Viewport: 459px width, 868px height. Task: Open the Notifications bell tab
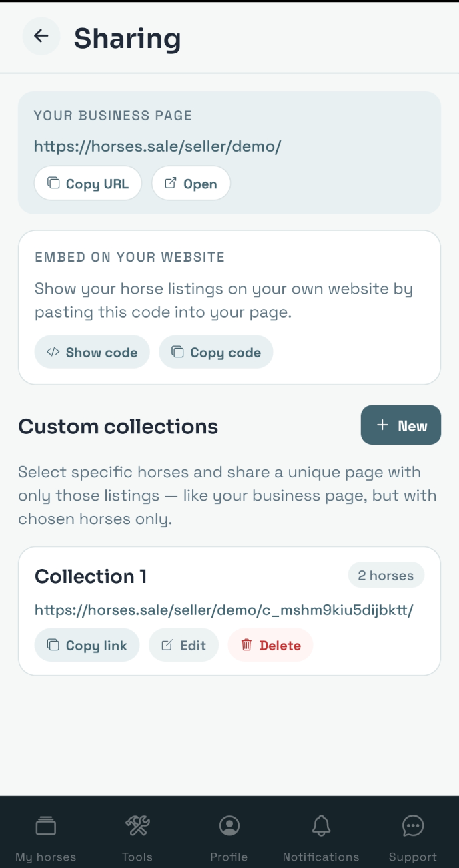(x=321, y=838)
